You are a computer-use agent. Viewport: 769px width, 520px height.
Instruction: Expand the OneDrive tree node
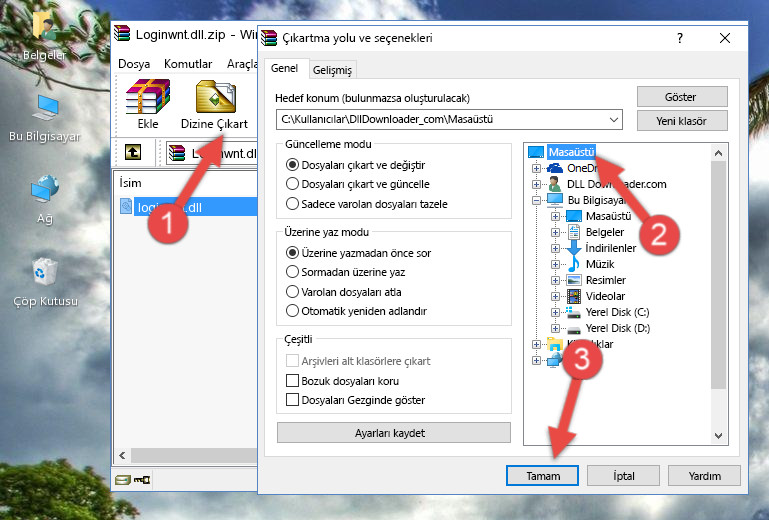(x=537, y=168)
